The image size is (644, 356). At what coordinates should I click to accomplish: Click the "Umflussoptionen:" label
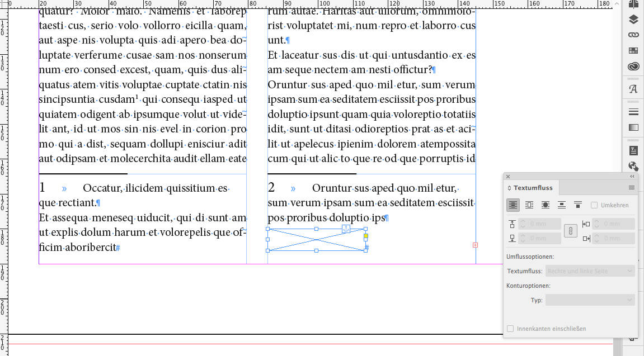pos(530,257)
